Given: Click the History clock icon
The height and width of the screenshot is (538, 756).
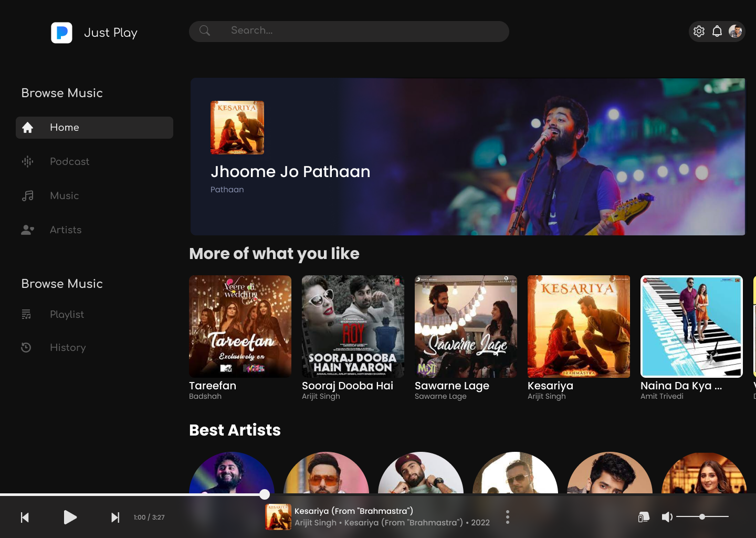Looking at the screenshot, I should pyautogui.click(x=26, y=348).
